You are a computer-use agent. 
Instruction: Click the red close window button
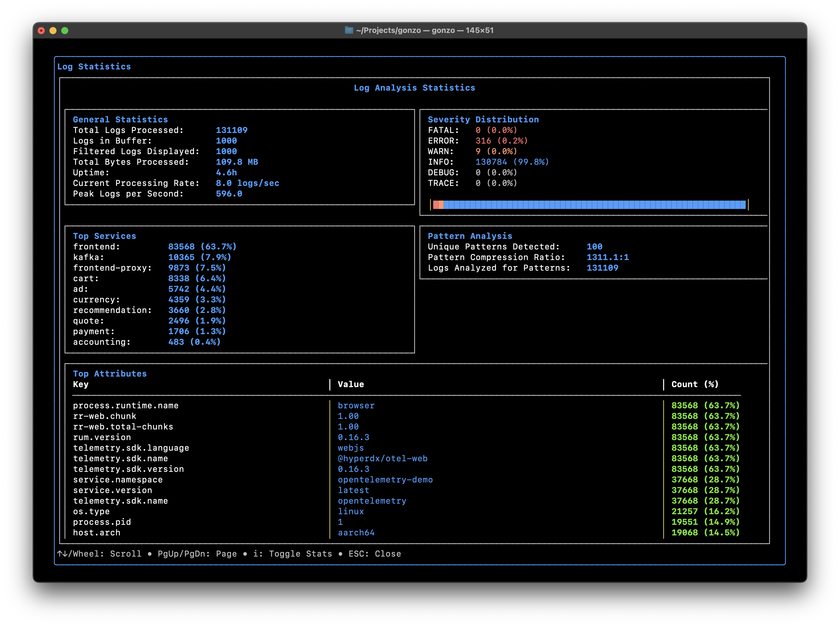tap(42, 31)
